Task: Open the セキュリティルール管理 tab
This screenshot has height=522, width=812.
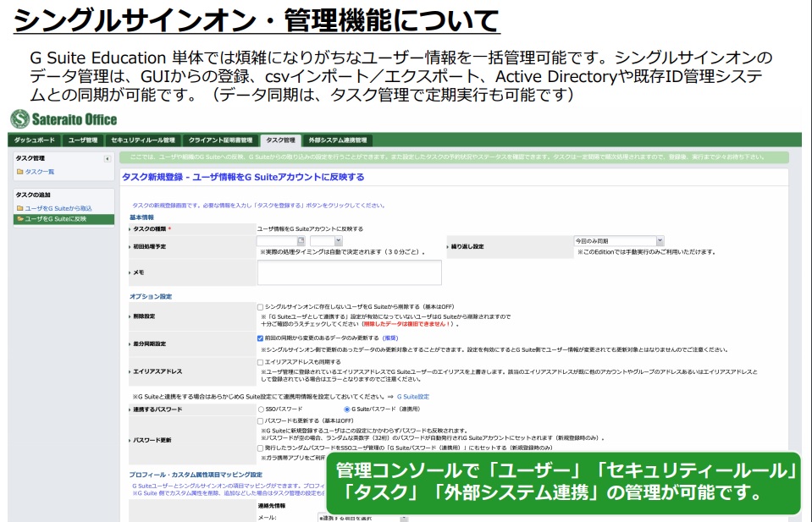Action: click(x=143, y=140)
